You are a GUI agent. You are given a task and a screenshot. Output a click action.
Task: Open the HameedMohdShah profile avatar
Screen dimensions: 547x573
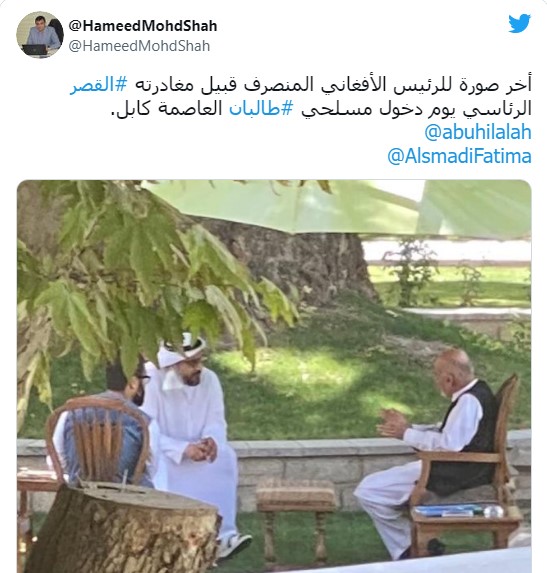[40, 35]
